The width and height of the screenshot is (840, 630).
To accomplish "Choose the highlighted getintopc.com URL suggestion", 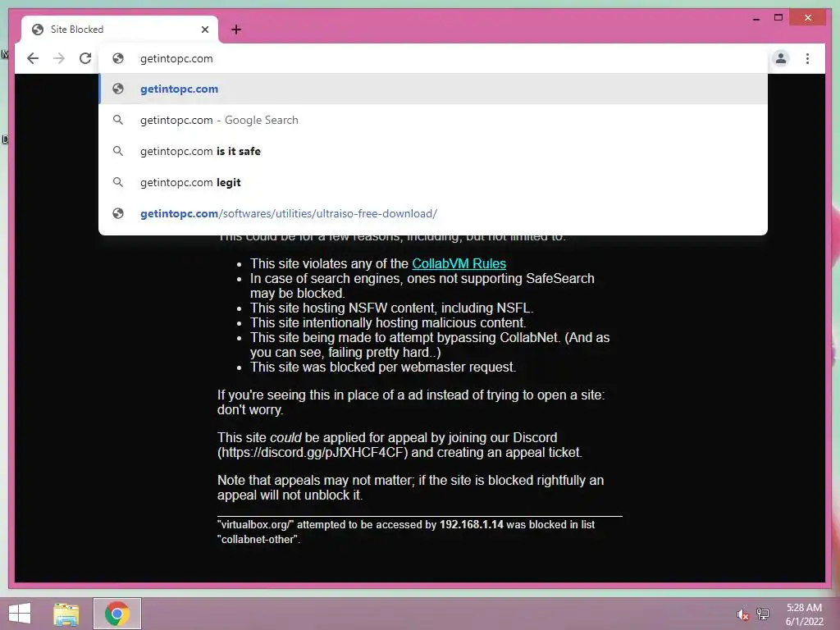I will click(x=433, y=89).
